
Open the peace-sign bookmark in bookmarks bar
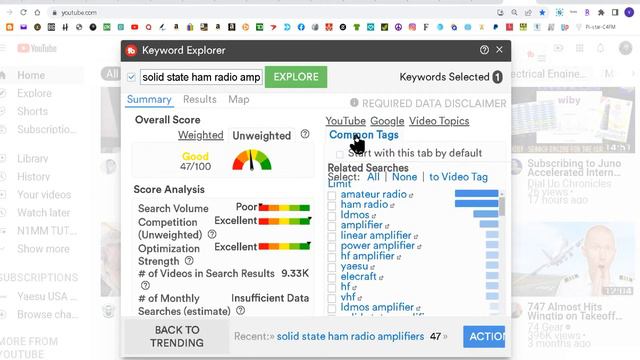(398, 27)
